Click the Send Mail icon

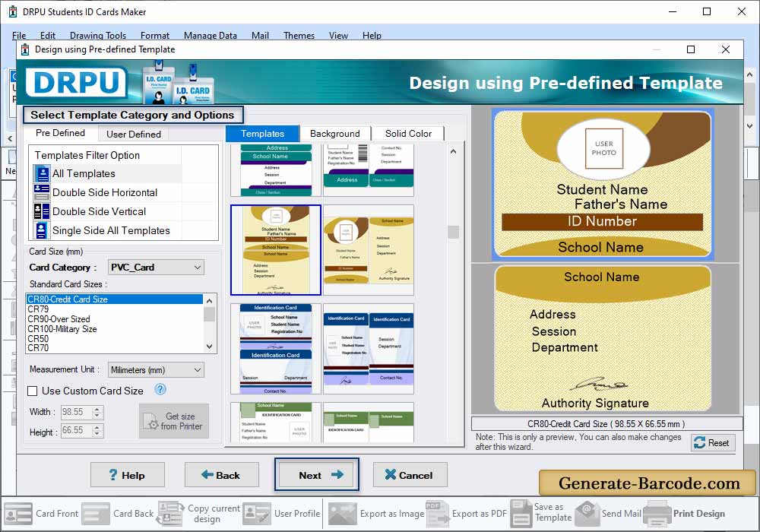pyautogui.click(x=587, y=514)
